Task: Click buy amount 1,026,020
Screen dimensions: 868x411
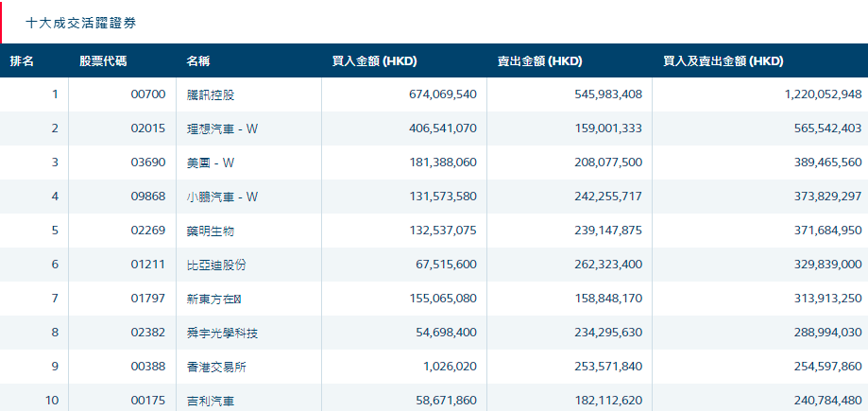Action: 451,367
